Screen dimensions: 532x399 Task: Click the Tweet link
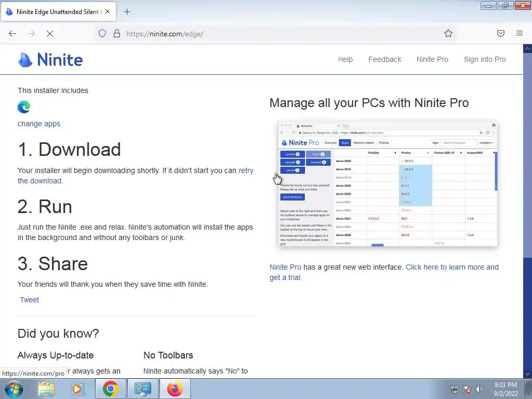point(30,300)
